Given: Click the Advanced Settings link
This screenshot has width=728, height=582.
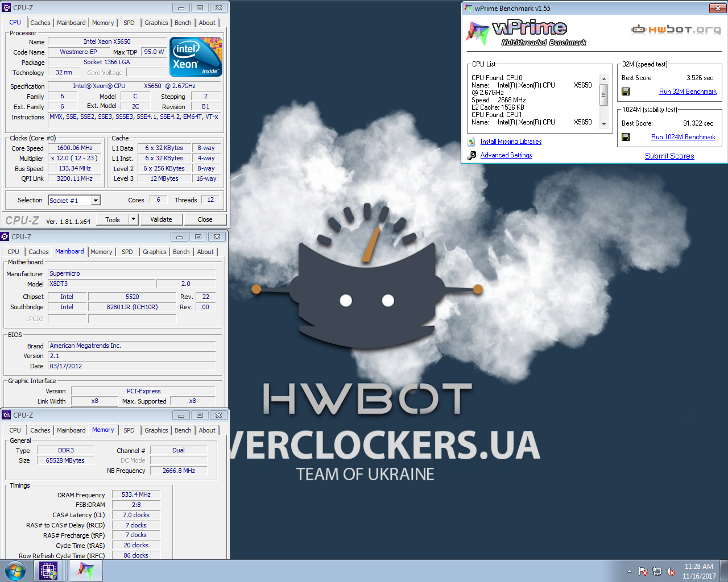Looking at the screenshot, I should [506, 155].
